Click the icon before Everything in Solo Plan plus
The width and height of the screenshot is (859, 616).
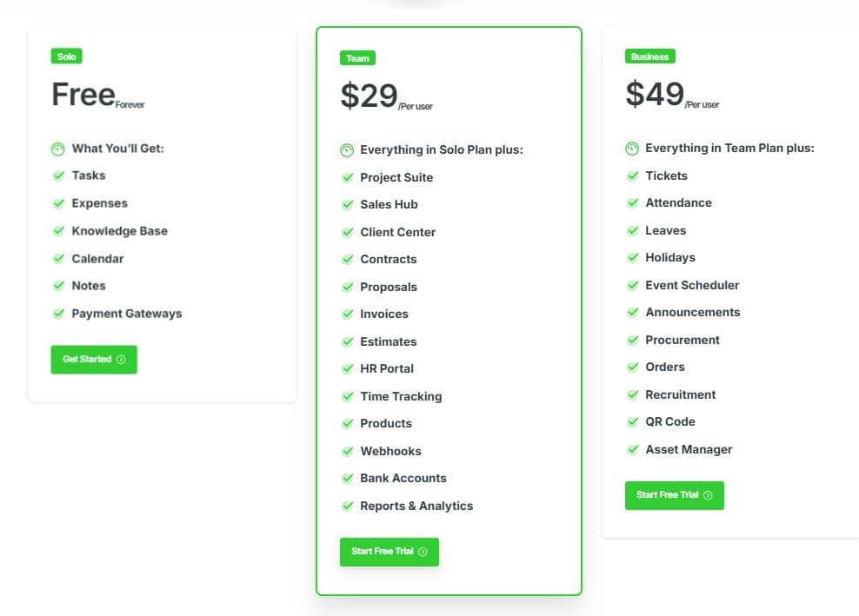(x=347, y=149)
